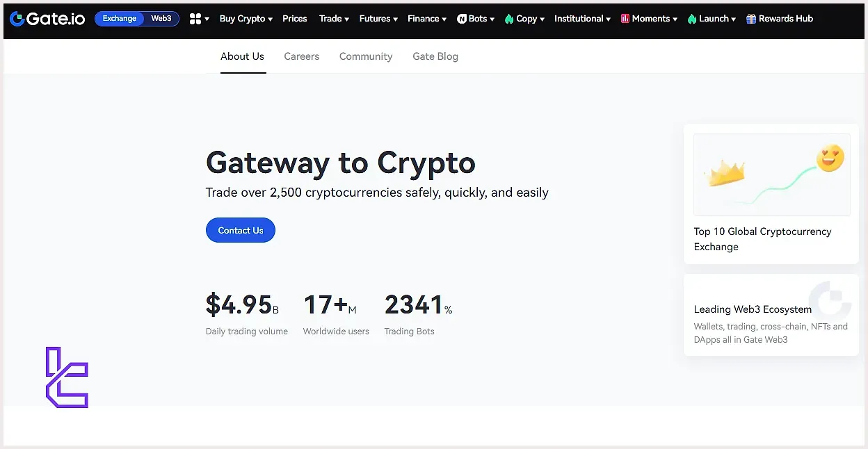Open the Careers tab
The image size is (868, 449).
click(x=301, y=56)
